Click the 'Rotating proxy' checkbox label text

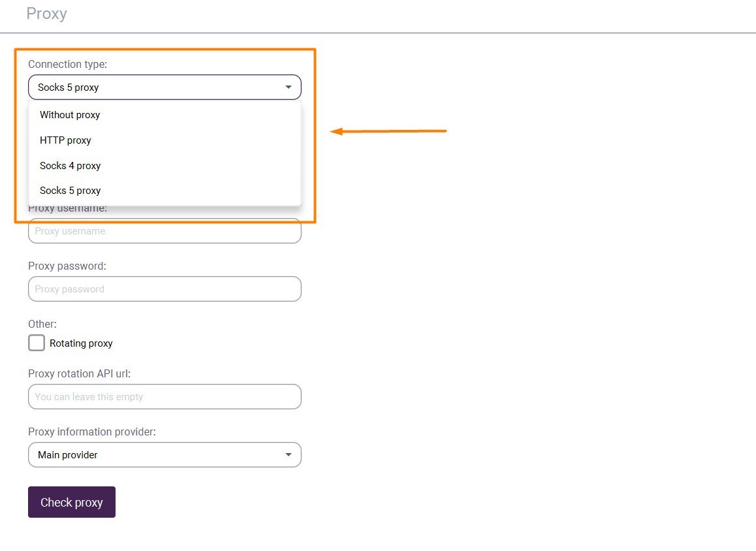81,343
